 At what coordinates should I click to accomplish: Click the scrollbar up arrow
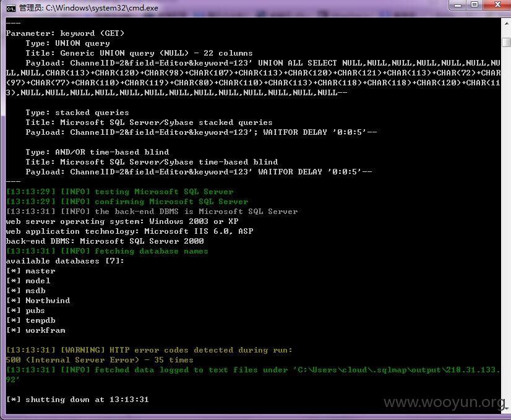pos(507,24)
